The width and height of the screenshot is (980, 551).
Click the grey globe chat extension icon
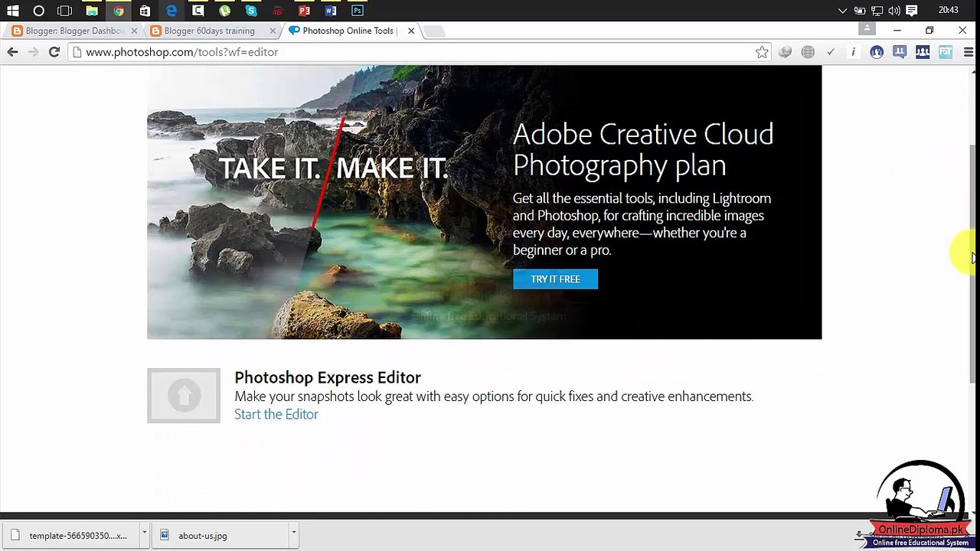tap(785, 52)
